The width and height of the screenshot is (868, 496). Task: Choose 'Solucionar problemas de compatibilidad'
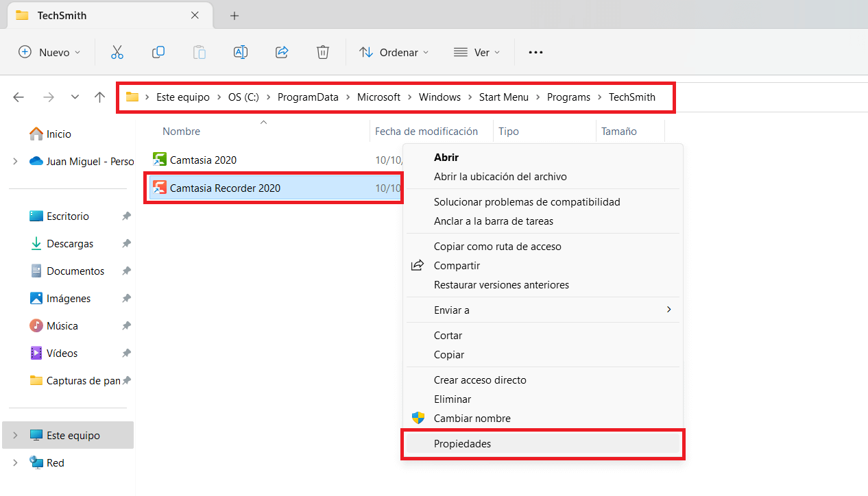[527, 202]
